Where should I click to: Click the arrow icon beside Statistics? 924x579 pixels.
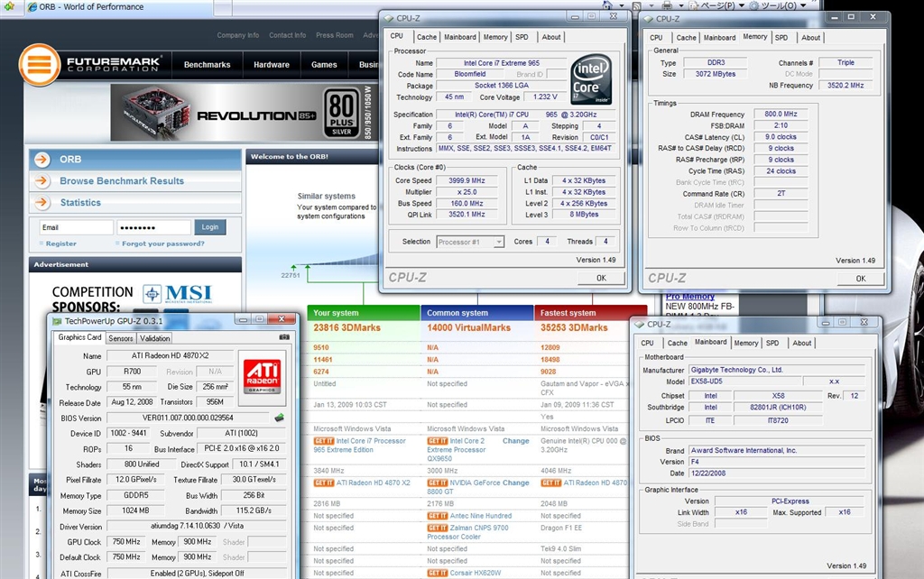pyautogui.click(x=42, y=203)
